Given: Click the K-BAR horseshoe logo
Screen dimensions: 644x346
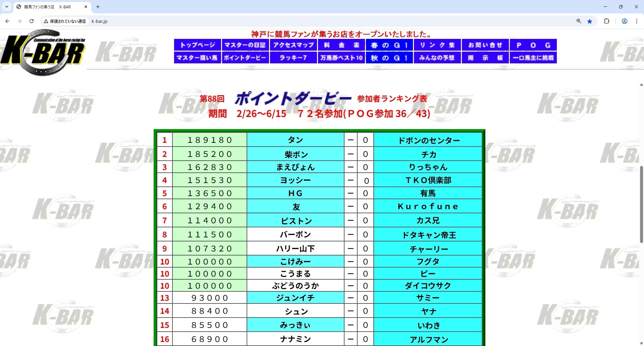Looking at the screenshot, I should pyautogui.click(x=43, y=52).
